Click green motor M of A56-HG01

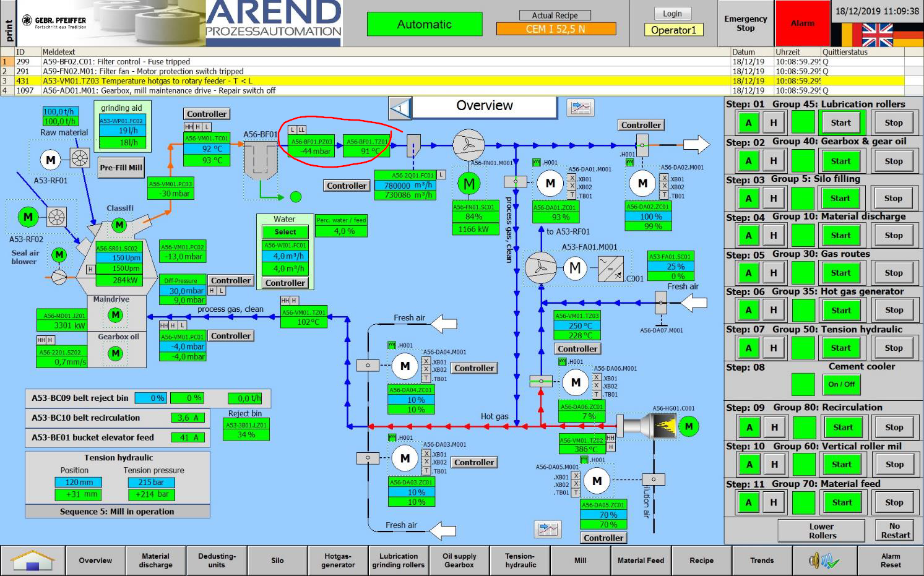click(689, 426)
